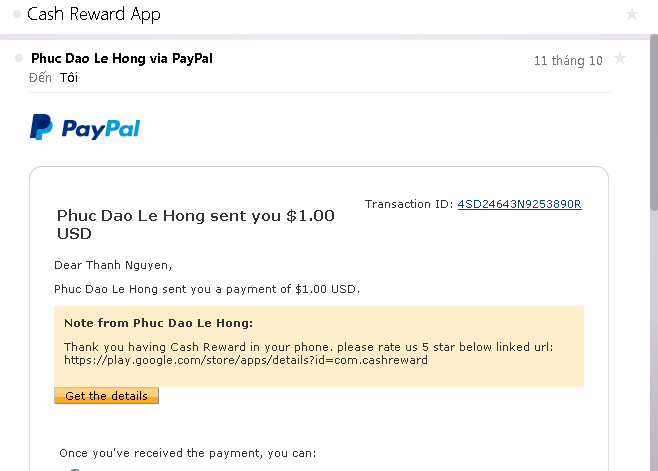
Task: Click the $1.00 USD payment heading
Action: tap(195, 224)
